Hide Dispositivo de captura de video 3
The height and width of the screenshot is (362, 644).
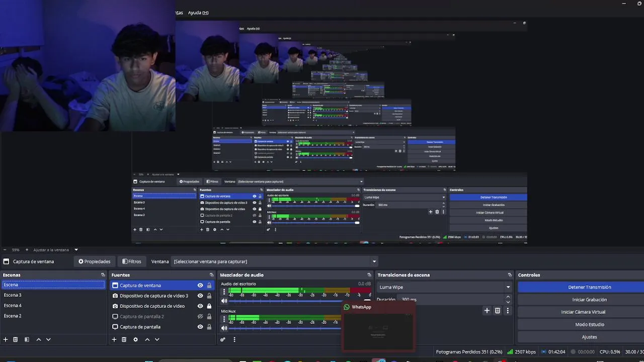point(200,296)
